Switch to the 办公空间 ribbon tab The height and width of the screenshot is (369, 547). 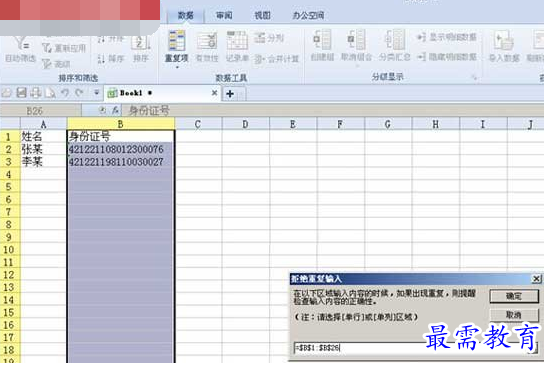(308, 15)
